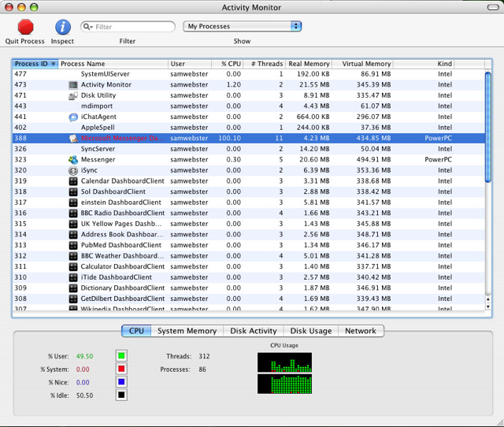This screenshot has height=427, width=504.
Task: Click the BBC Radio DashboardClient icon
Action: pos(73,213)
